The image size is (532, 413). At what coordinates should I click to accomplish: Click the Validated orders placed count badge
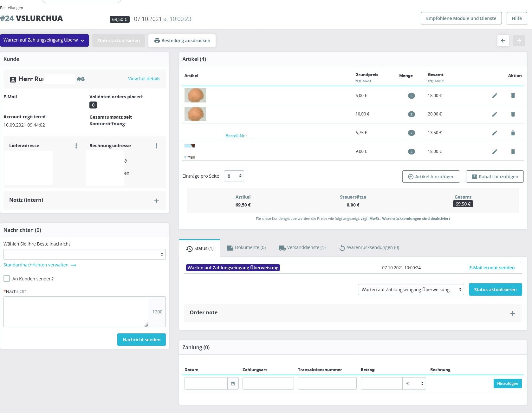click(x=93, y=105)
